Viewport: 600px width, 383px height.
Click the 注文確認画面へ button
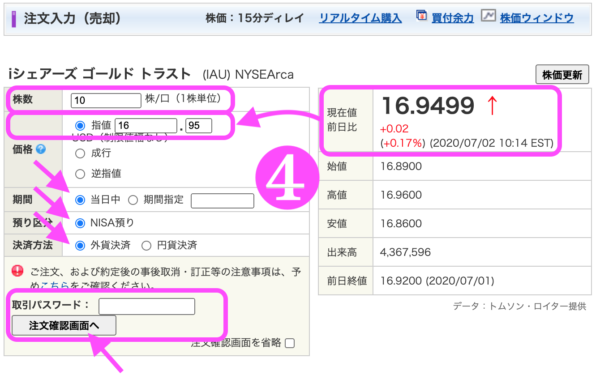(x=64, y=325)
